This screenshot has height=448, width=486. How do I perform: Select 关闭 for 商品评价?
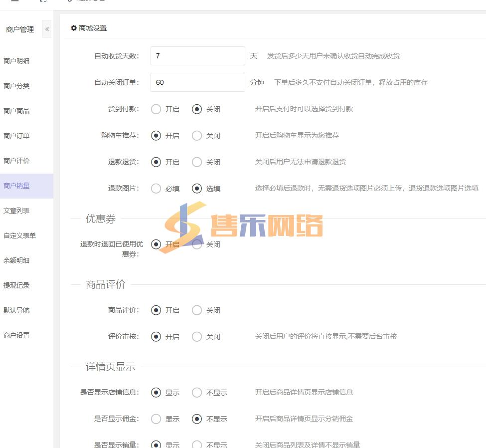[x=197, y=310]
